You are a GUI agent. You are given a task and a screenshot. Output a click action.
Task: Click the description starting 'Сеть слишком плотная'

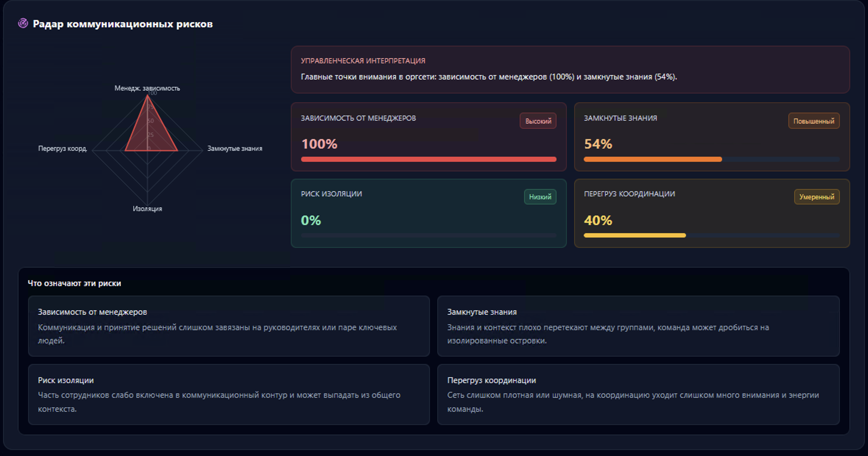pos(633,402)
